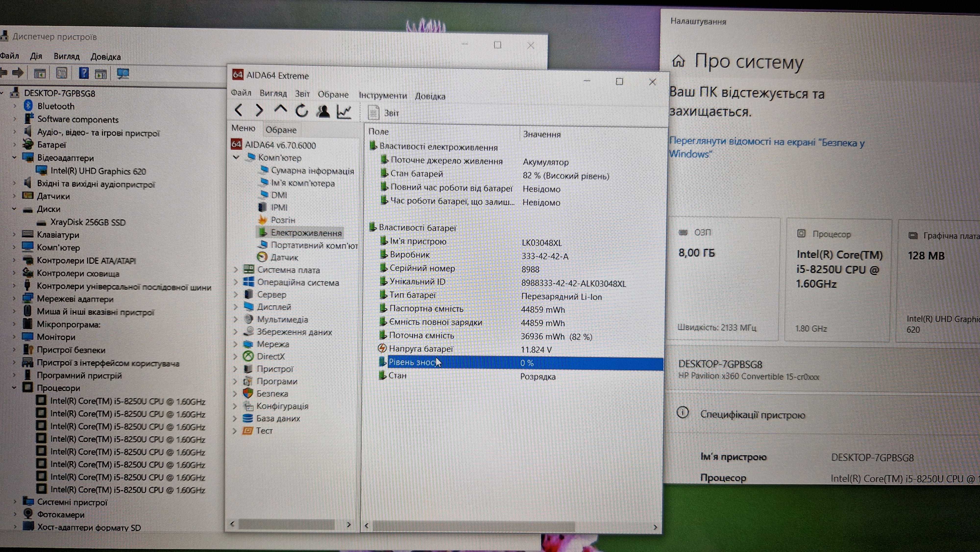The width and height of the screenshot is (980, 552).
Task: Click the Звіт report button in AIDA64
Action: 383,113
